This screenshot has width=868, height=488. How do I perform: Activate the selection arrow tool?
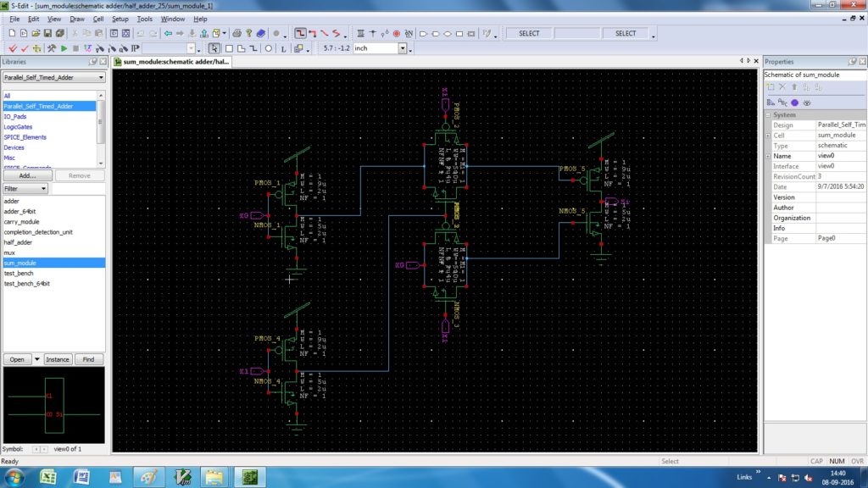[214, 48]
